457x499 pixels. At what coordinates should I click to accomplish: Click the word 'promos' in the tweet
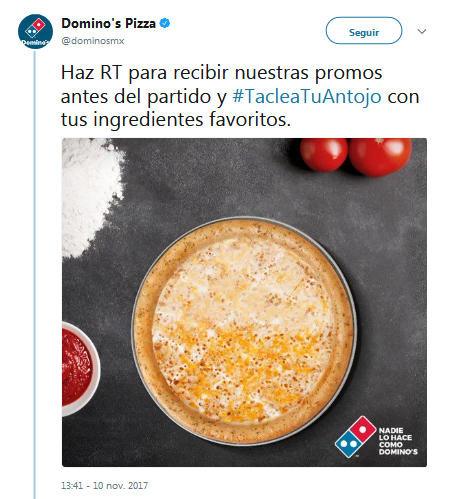tap(348, 74)
